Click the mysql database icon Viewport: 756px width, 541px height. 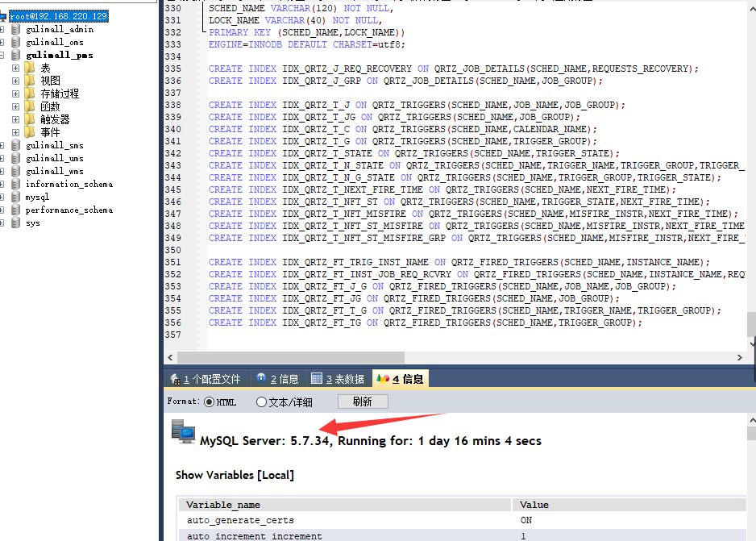[16, 198]
